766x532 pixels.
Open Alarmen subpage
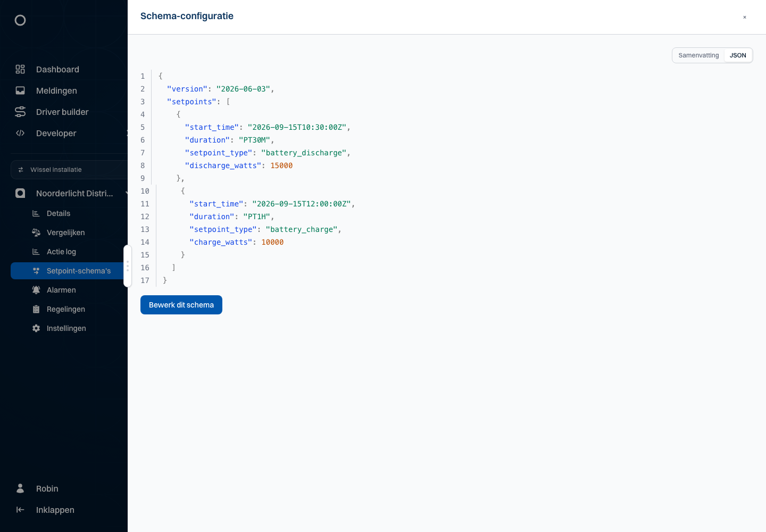61,290
